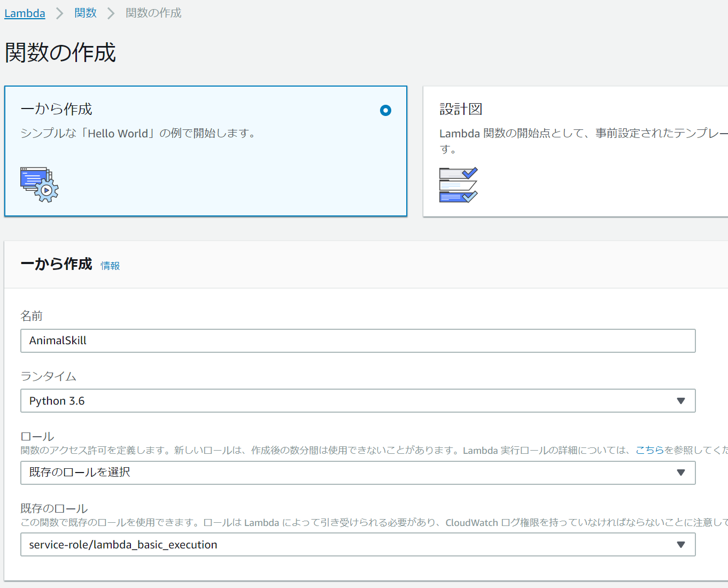The width and height of the screenshot is (728, 588).
Task: Click the gear window icon in 一から作成 card
Action: pos(39,184)
